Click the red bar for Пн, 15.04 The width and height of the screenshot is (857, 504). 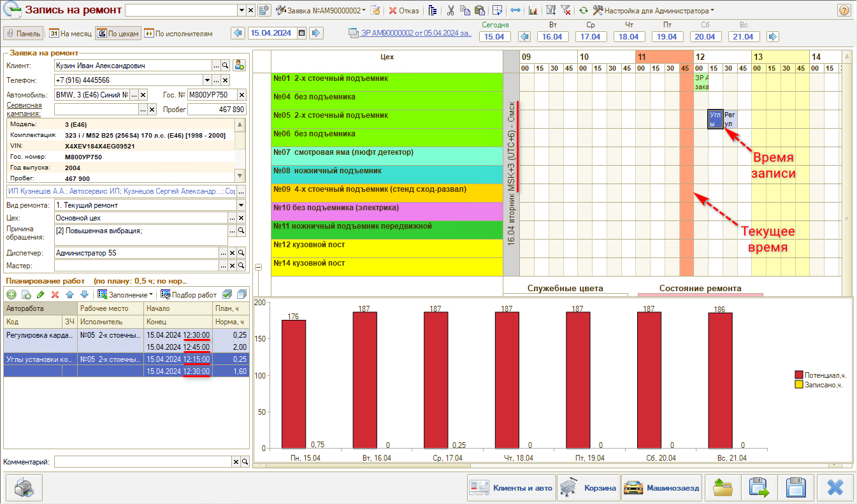click(294, 384)
